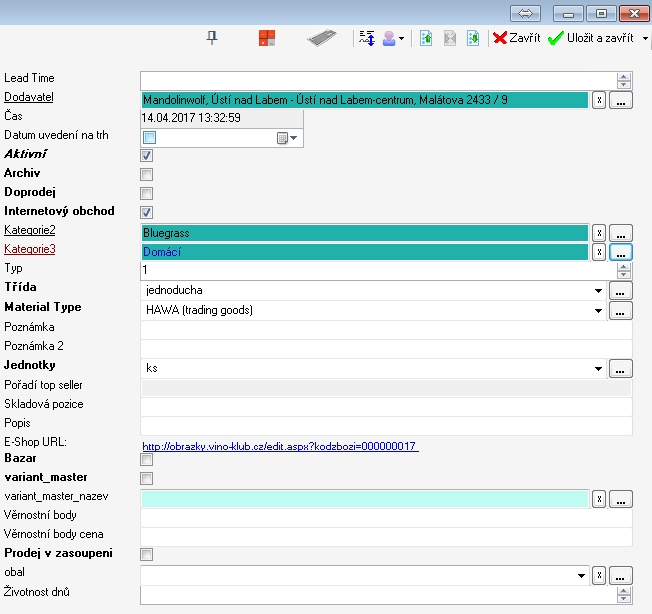
Task: Select the Bluegrass value in Kategorie2
Action: click(x=365, y=233)
